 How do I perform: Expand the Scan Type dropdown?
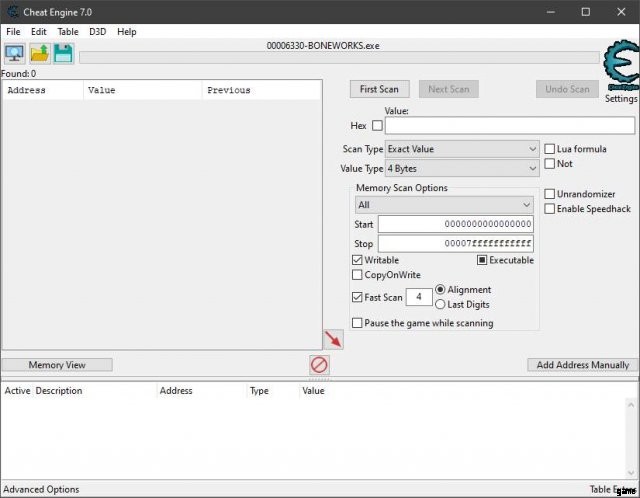click(461, 149)
